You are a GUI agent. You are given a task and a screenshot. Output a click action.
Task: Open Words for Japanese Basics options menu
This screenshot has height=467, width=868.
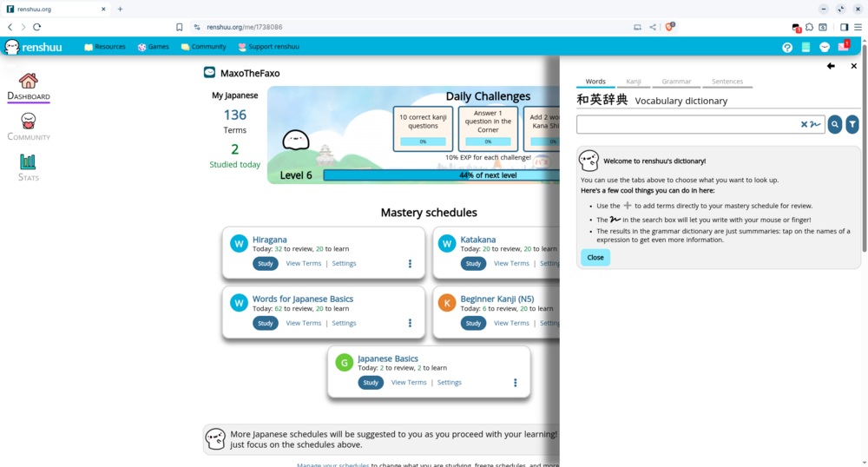coord(410,323)
